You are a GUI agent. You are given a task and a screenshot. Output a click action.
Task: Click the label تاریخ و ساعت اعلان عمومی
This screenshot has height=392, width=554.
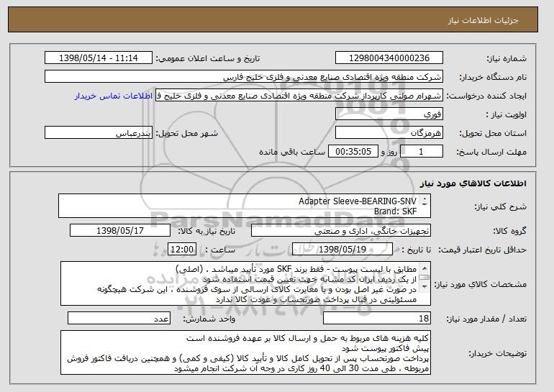(208, 59)
